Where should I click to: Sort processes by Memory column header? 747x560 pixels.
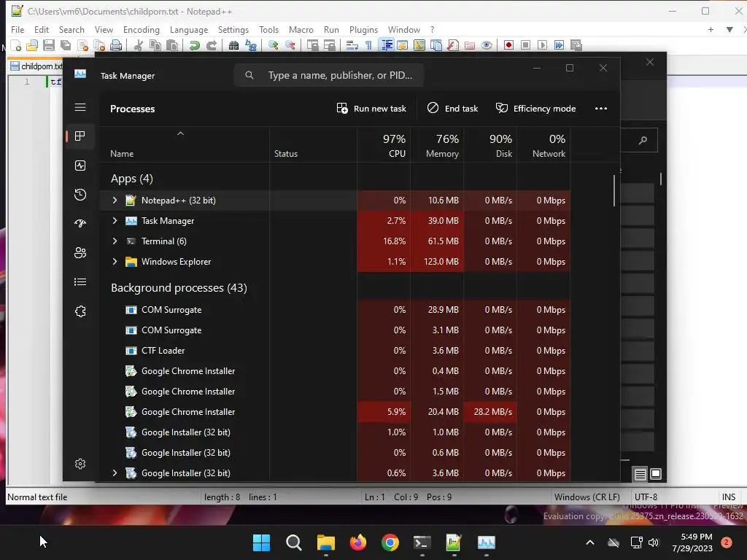438,146
